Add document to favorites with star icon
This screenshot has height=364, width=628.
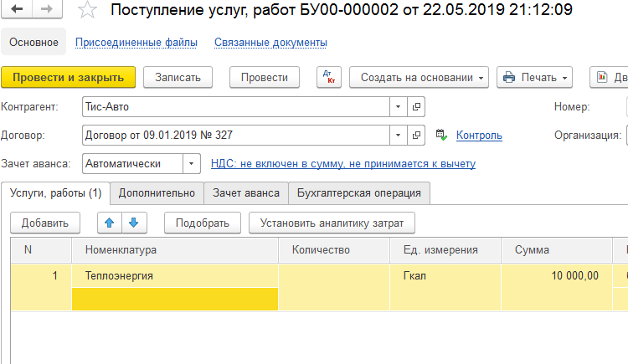pyautogui.click(x=86, y=10)
